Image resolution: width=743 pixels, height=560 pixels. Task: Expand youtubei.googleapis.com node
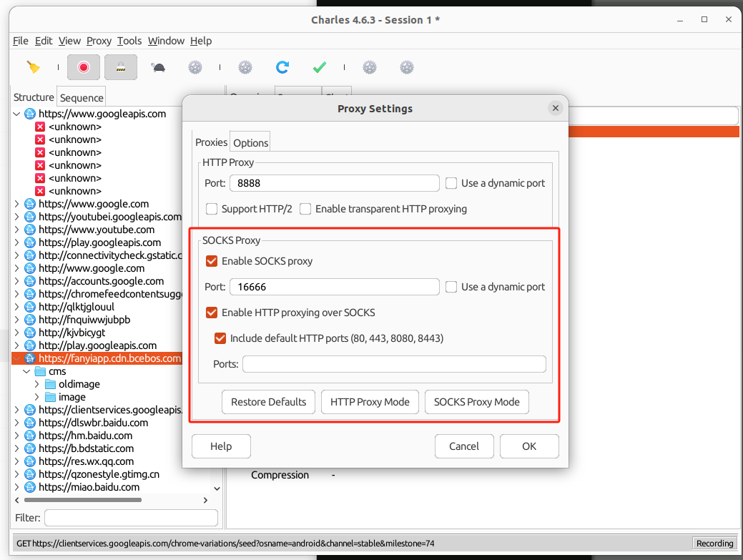(x=16, y=217)
